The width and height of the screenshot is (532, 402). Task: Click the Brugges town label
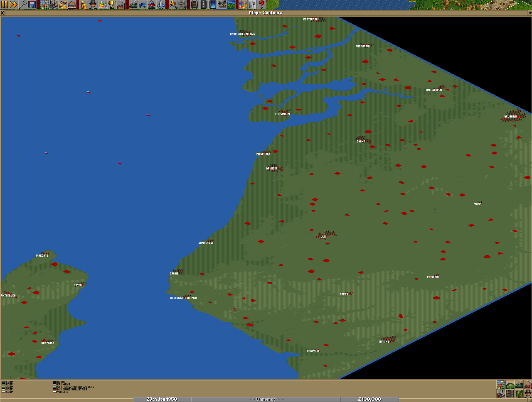(x=272, y=169)
